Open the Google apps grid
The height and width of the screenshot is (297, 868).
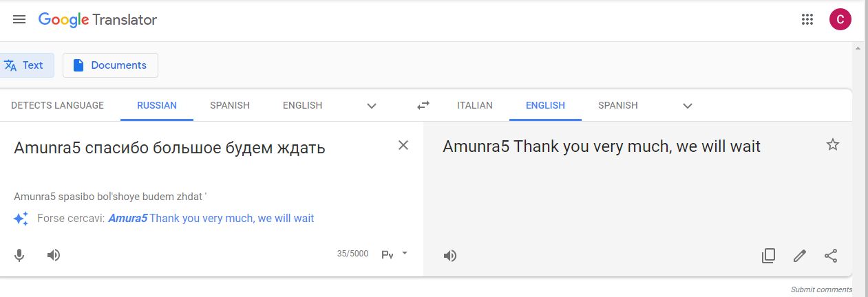pos(807,19)
